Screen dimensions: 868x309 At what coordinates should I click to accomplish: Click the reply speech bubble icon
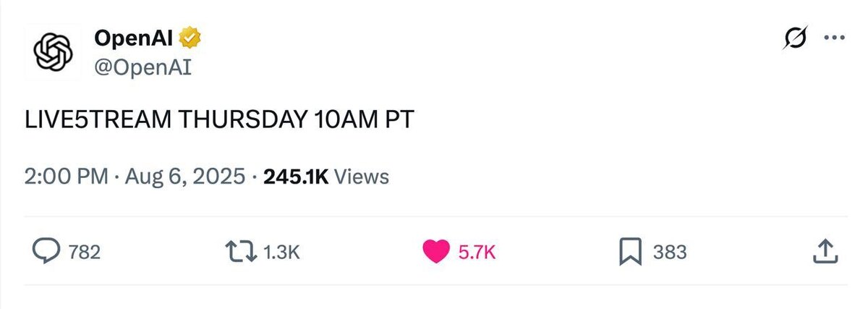click(x=47, y=251)
